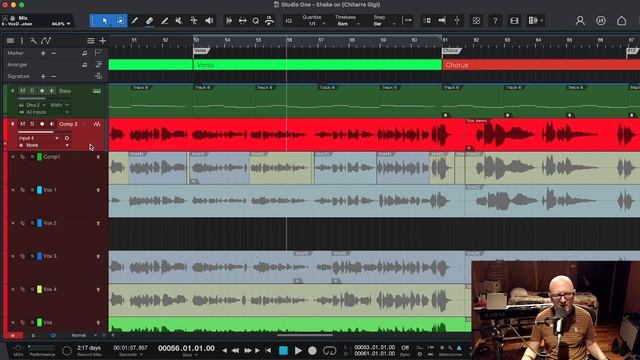
Task: Mute the Bass track
Action: coord(22,91)
